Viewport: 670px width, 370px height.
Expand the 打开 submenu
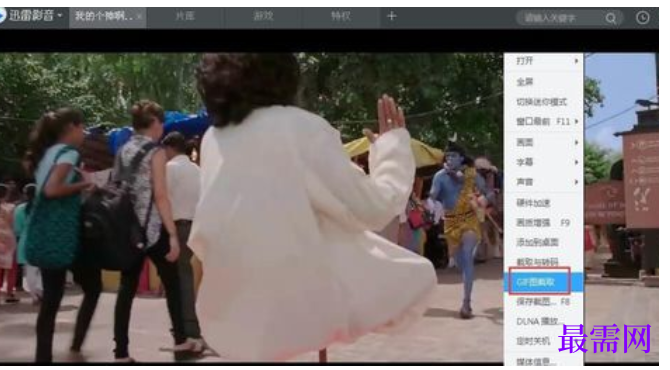tap(544, 61)
